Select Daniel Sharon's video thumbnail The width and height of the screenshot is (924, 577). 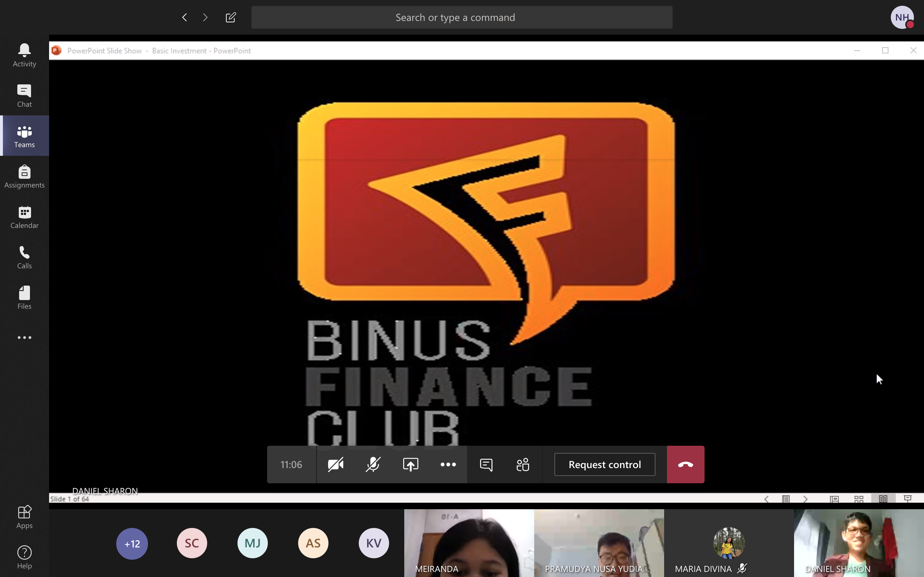858,543
